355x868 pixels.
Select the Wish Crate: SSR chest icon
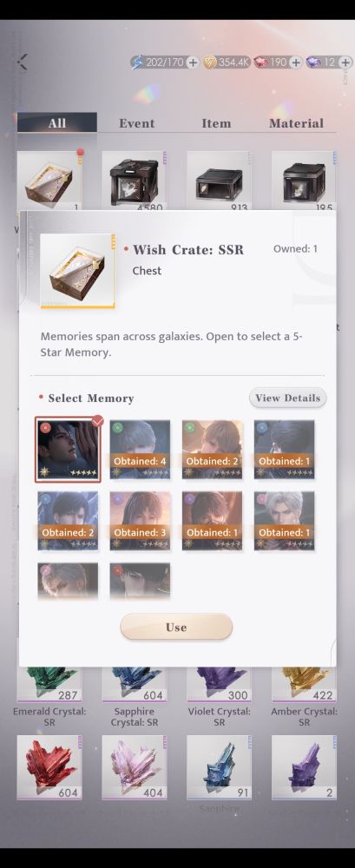click(77, 271)
